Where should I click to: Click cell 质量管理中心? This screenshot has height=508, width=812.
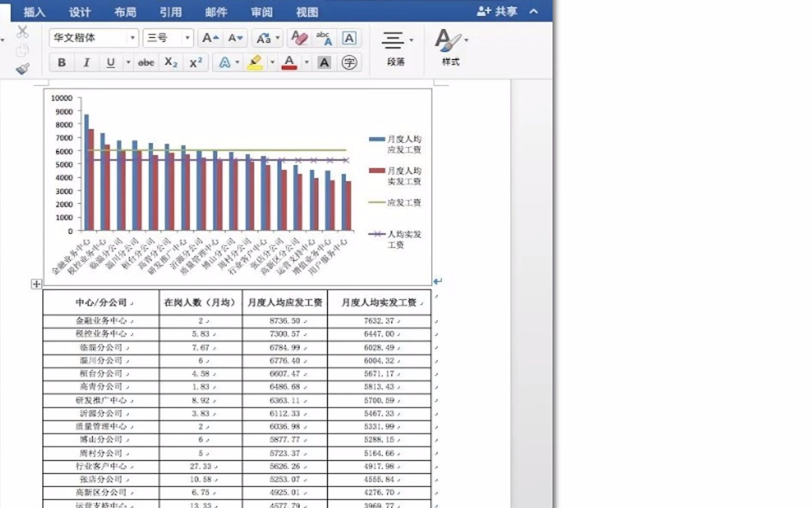click(x=101, y=426)
